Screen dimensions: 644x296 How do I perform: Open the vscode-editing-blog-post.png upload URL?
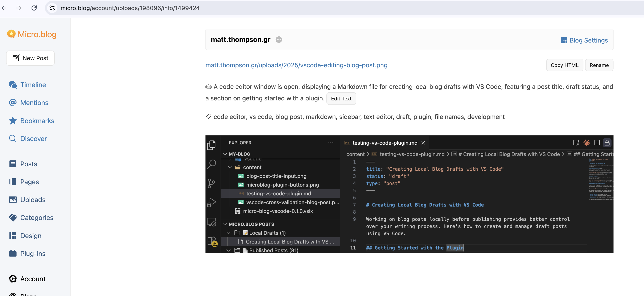click(296, 65)
